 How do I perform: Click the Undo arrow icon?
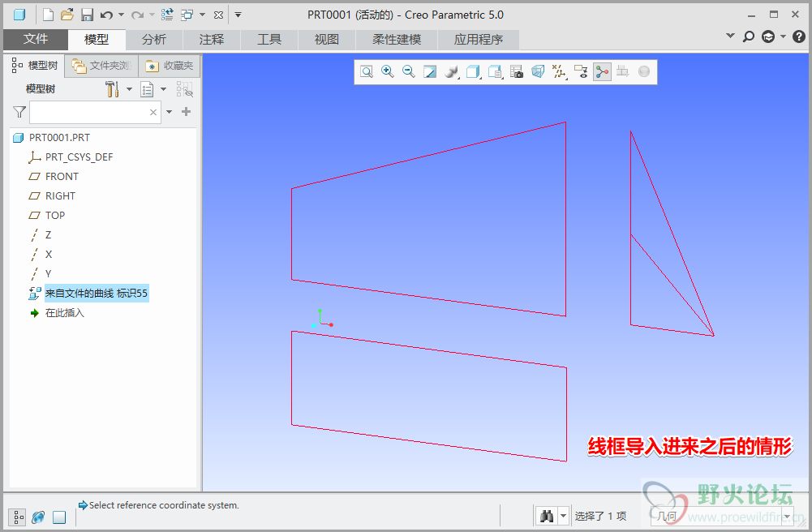click(106, 15)
